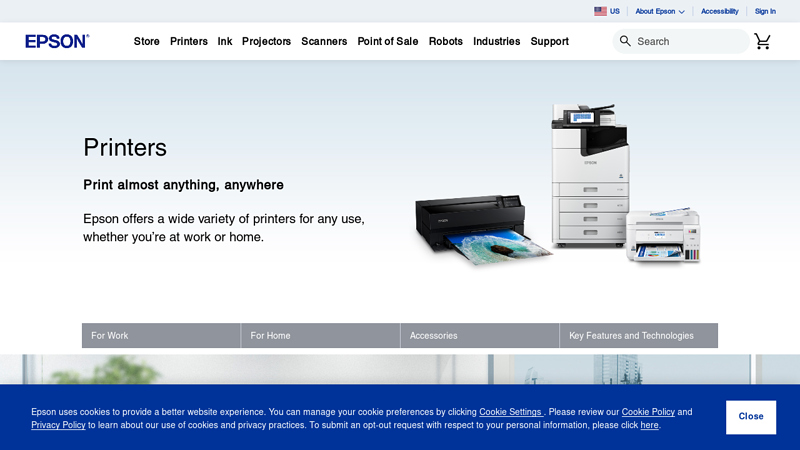Click the black photo printer image
The image size is (800, 450).
coord(483,229)
